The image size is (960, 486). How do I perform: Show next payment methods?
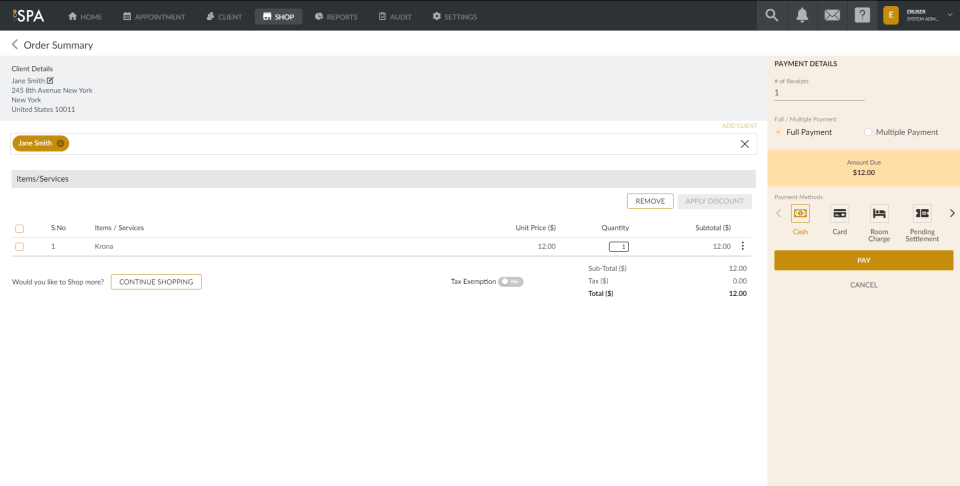[952, 213]
